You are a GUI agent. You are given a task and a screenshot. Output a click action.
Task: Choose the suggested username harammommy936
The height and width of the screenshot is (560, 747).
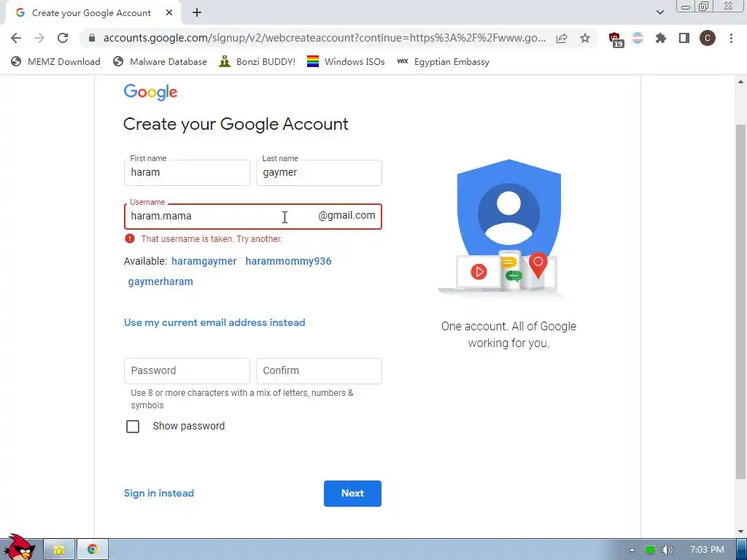(288, 261)
